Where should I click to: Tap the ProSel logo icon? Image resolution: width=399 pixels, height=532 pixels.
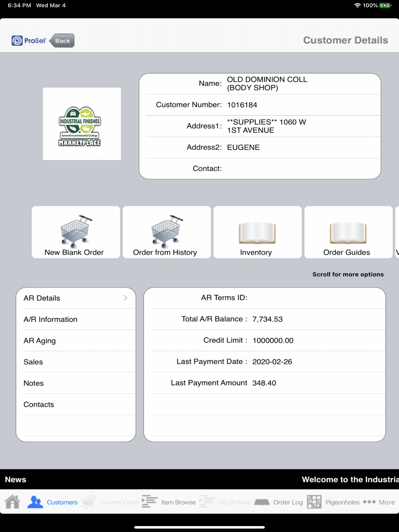click(x=17, y=41)
